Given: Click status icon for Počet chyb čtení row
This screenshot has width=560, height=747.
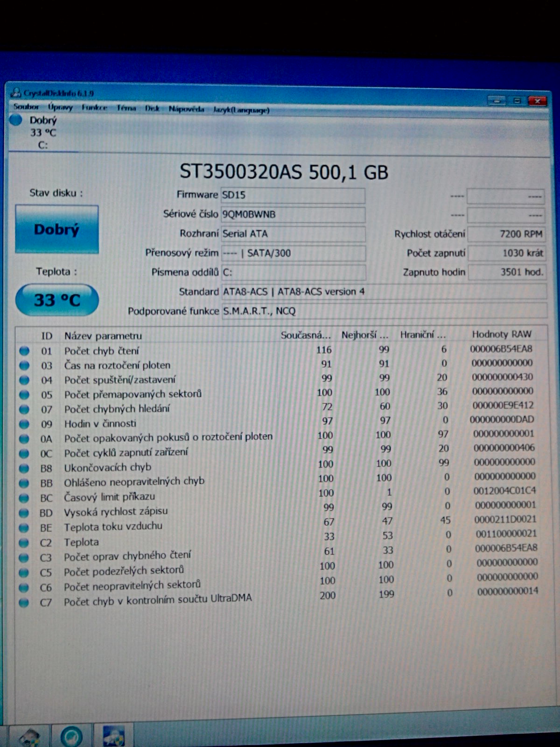Looking at the screenshot, I should pyautogui.click(x=24, y=351).
